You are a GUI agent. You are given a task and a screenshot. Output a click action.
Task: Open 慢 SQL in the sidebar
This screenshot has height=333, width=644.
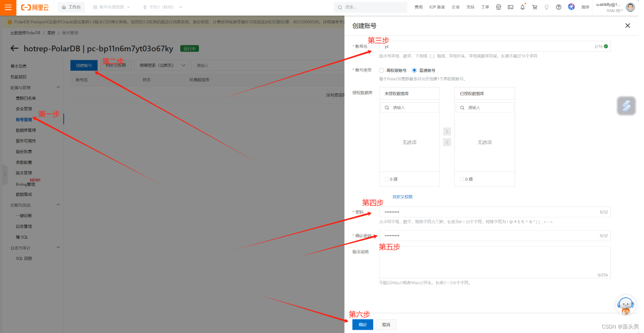[22, 237]
